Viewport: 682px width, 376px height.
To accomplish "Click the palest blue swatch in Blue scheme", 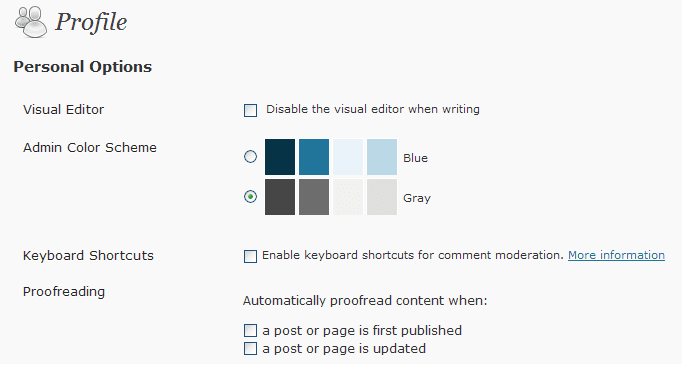I will pos(348,157).
